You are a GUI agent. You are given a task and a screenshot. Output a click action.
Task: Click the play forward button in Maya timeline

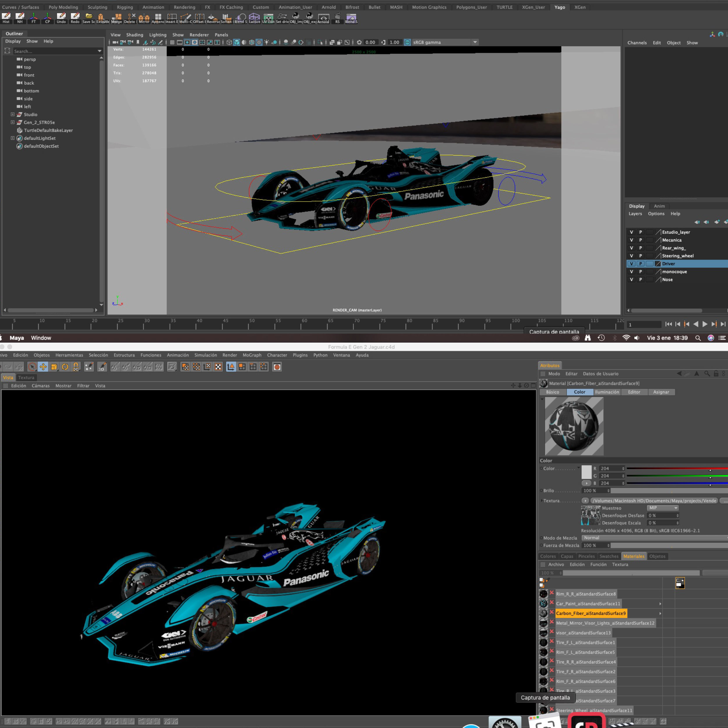tap(705, 324)
